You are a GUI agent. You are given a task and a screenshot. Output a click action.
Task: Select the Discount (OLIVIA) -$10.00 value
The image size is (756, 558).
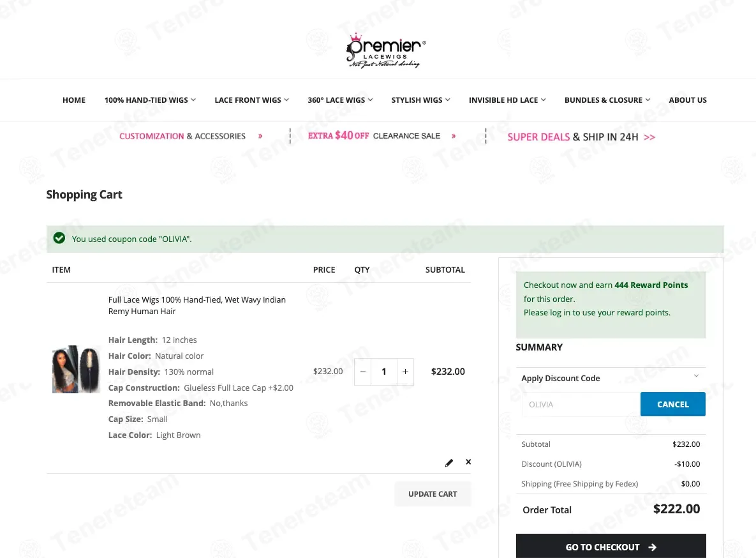pos(687,464)
